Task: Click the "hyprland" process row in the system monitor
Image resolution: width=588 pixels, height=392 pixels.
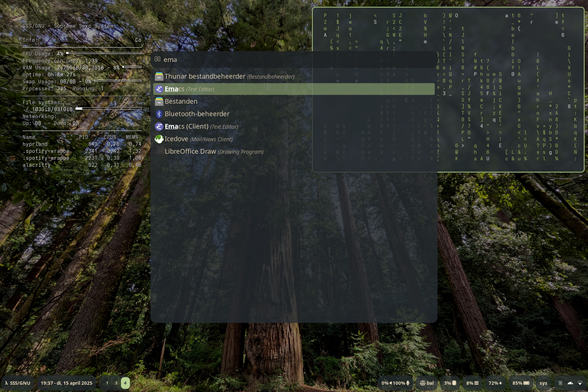Action: [82, 144]
